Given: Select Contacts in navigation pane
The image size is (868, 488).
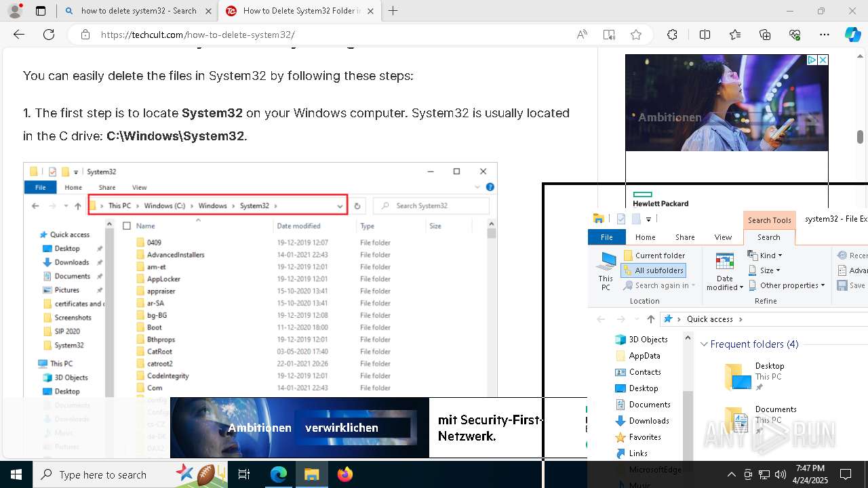Looking at the screenshot, I should (638, 371).
